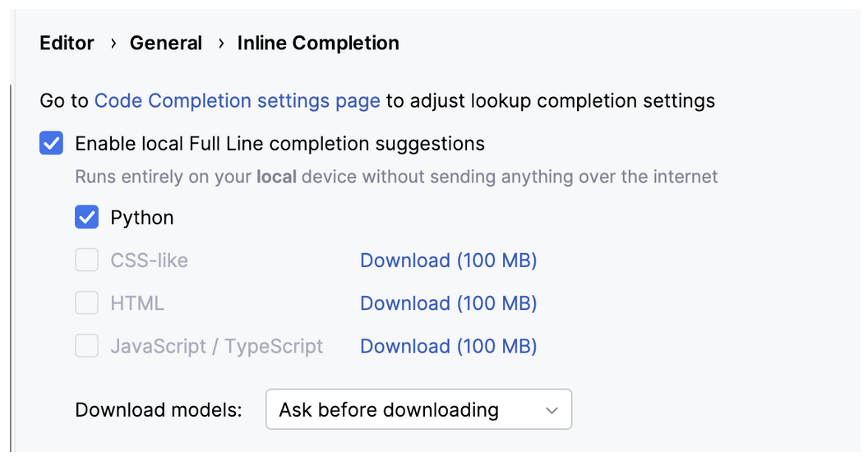
Task: Download the CSS-like model (100 MB)
Action: (x=448, y=261)
